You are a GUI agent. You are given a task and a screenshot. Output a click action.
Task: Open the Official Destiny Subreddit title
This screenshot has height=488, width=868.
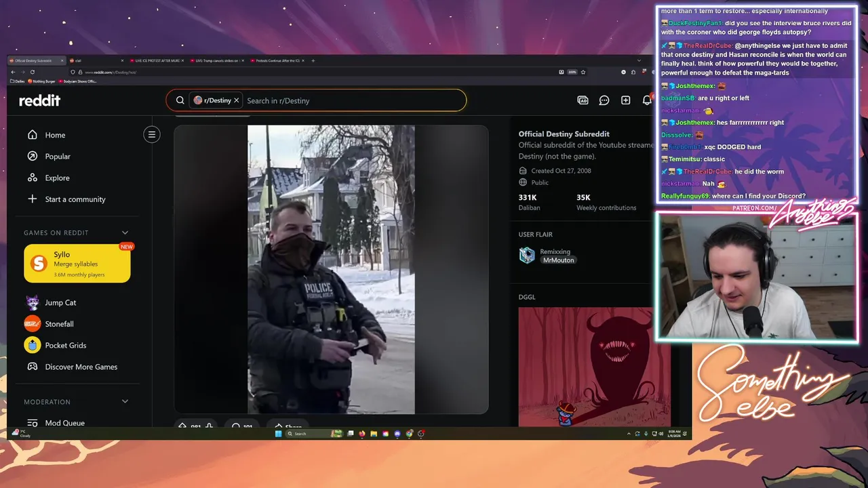pos(564,134)
